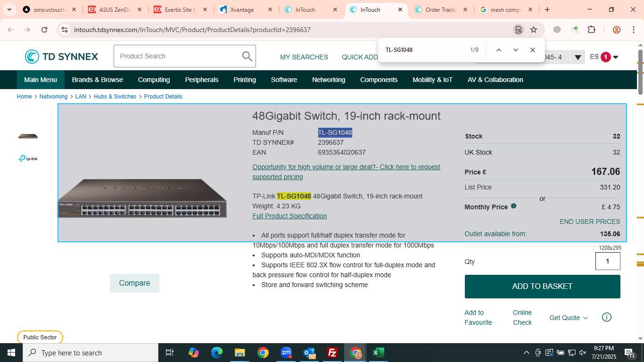Click the Compare button
This screenshot has width=644, height=362.
pos(134,283)
